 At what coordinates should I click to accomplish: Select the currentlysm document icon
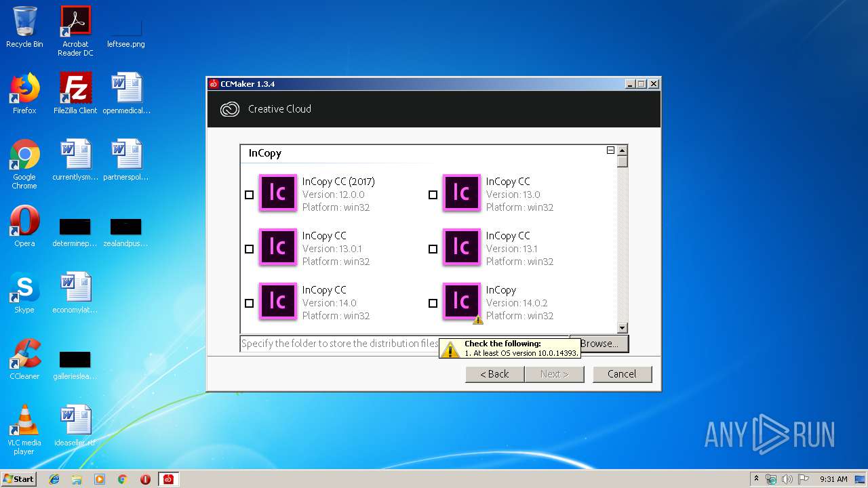[75, 160]
